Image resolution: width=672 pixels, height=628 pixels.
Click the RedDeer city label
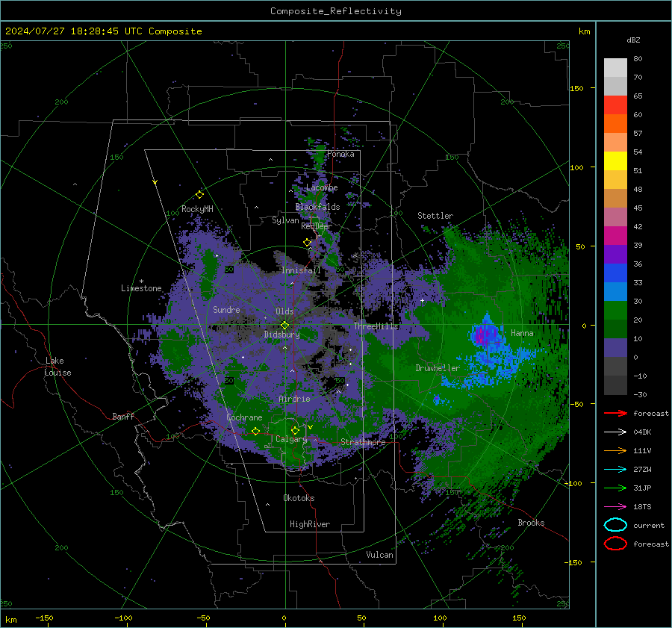point(317,226)
